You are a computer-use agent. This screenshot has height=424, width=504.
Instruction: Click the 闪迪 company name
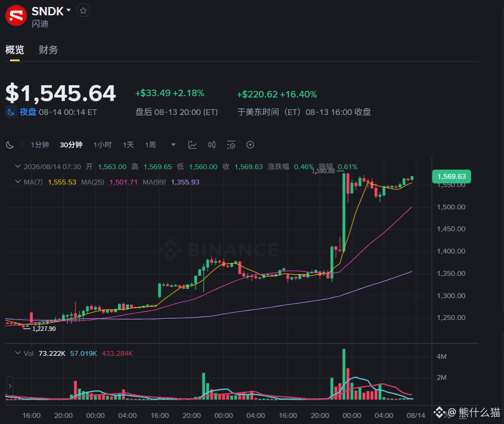pyautogui.click(x=40, y=24)
